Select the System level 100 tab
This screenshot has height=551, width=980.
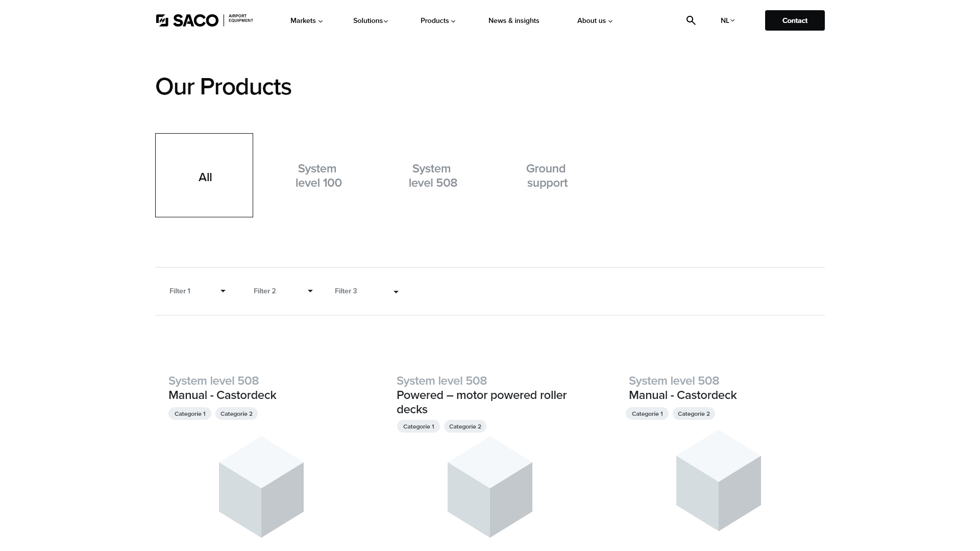318,176
